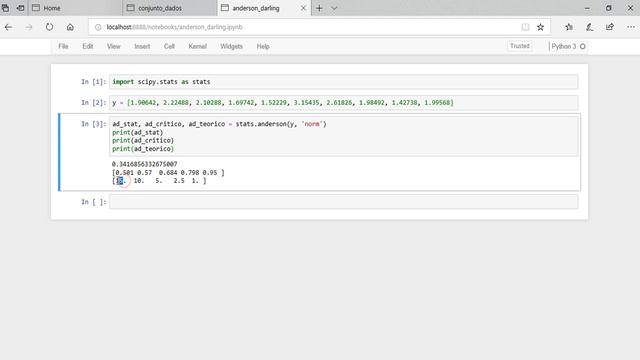Open browser settings and more ellipsis
The width and height of the screenshot is (640, 360).
[631, 27]
